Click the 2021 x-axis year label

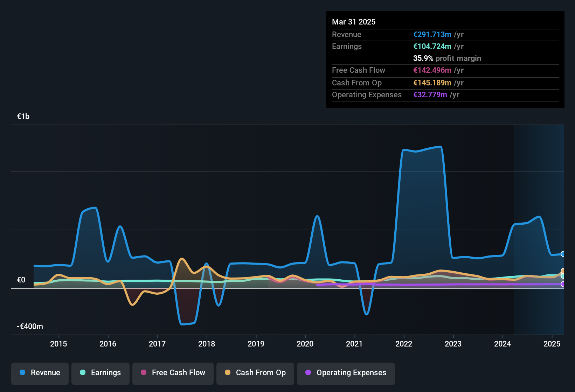(x=354, y=344)
